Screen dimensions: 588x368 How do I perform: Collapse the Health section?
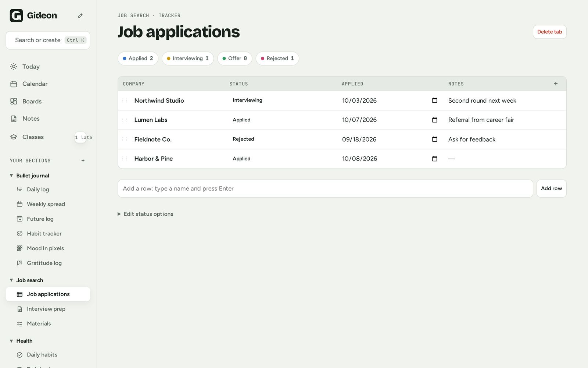[11, 341]
